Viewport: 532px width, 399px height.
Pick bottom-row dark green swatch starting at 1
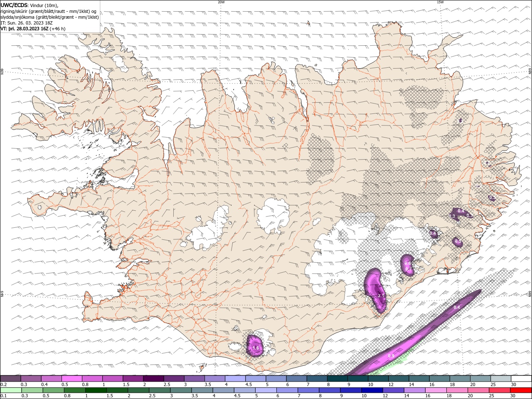[x=96, y=390]
